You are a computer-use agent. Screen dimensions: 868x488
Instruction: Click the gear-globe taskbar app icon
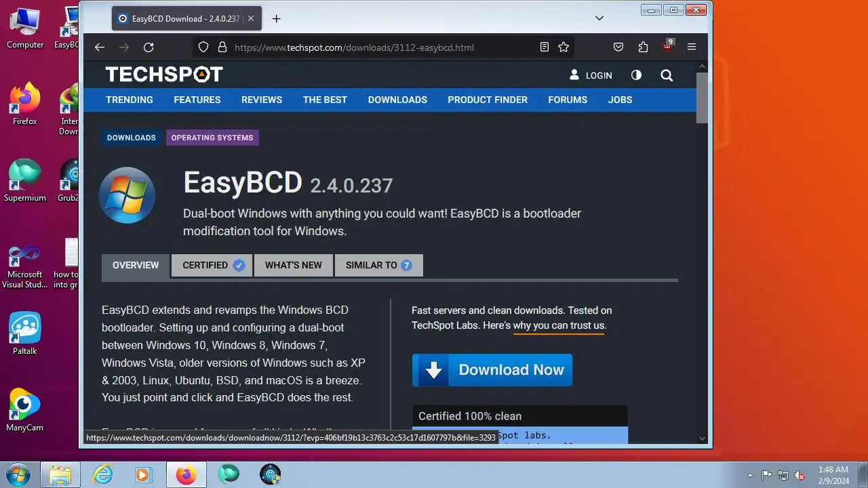(x=270, y=474)
